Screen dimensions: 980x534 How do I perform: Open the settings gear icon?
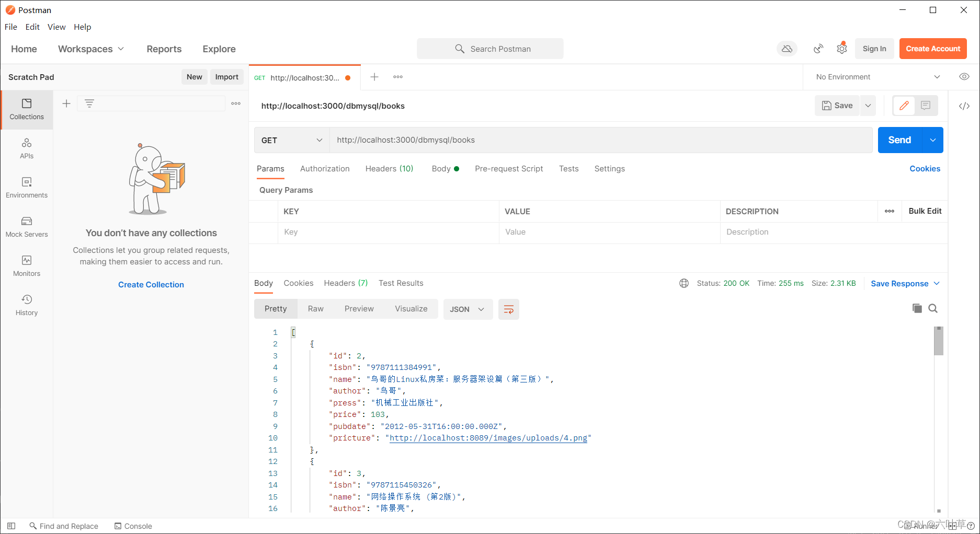click(841, 49)
